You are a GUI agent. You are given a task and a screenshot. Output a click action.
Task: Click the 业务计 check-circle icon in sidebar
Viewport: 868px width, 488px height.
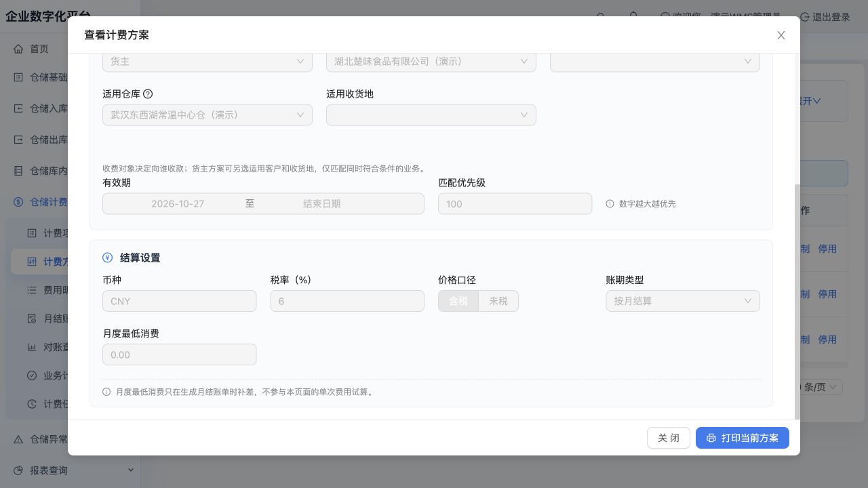(x=32, y=375)
